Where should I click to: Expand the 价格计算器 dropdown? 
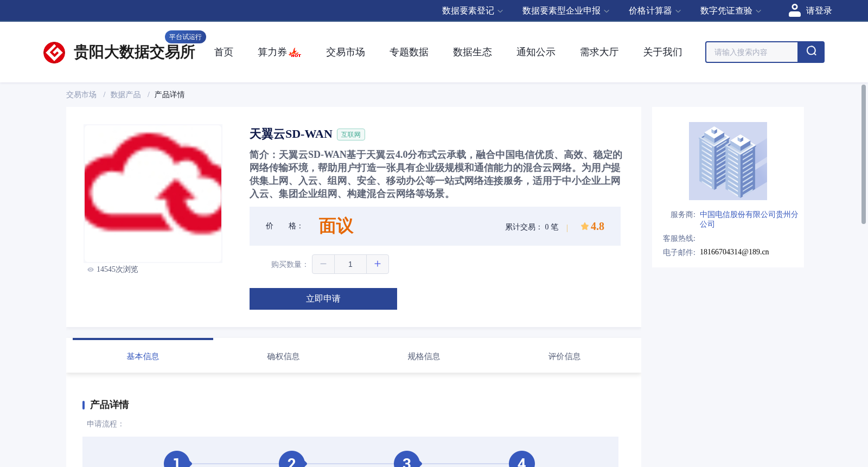(x=655, y=11)
